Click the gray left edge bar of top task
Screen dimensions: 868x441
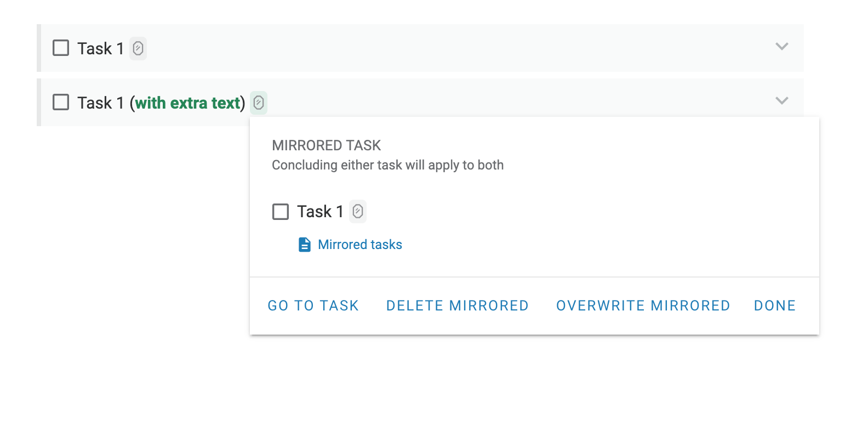(39, 48)
